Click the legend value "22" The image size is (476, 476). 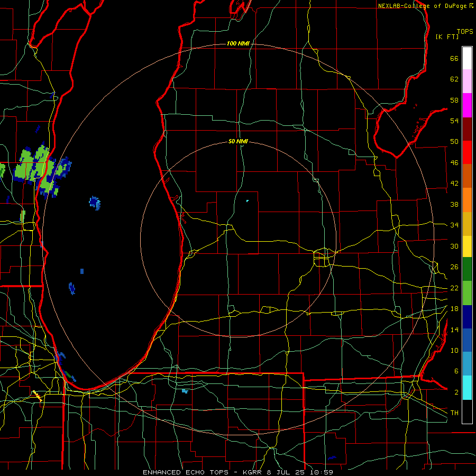pyautogui.click(x=454, y=288)
